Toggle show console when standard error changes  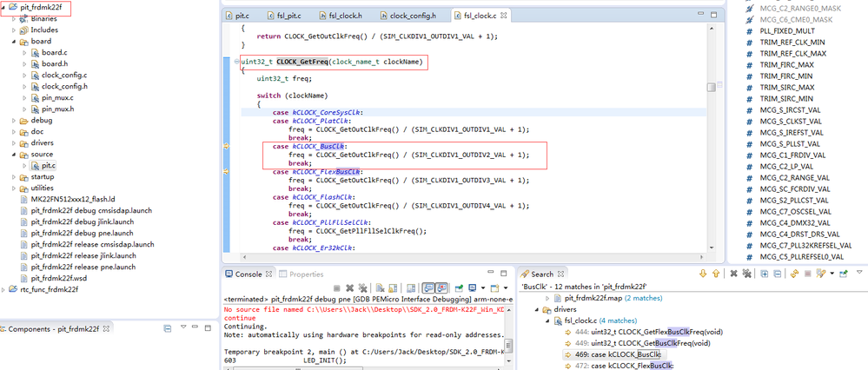441,288
